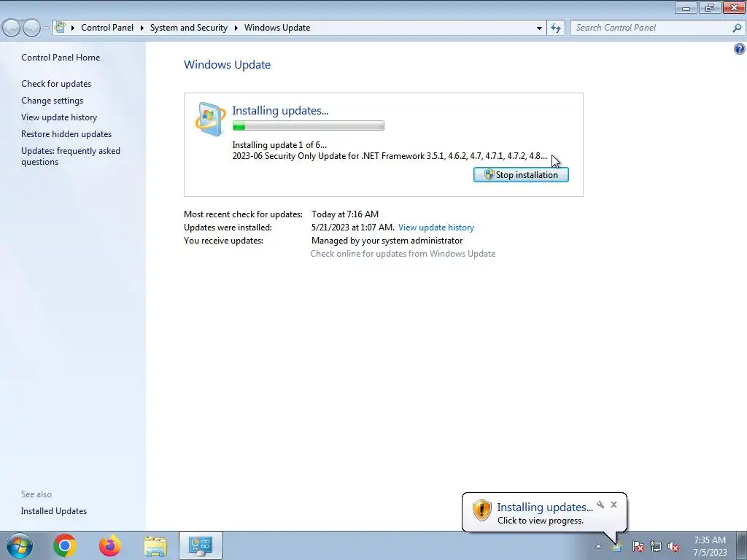Open Windows Explorer folder taskbar icon
Image resolution: width=747 pixels, height=560 pixels.
(155, 546)
